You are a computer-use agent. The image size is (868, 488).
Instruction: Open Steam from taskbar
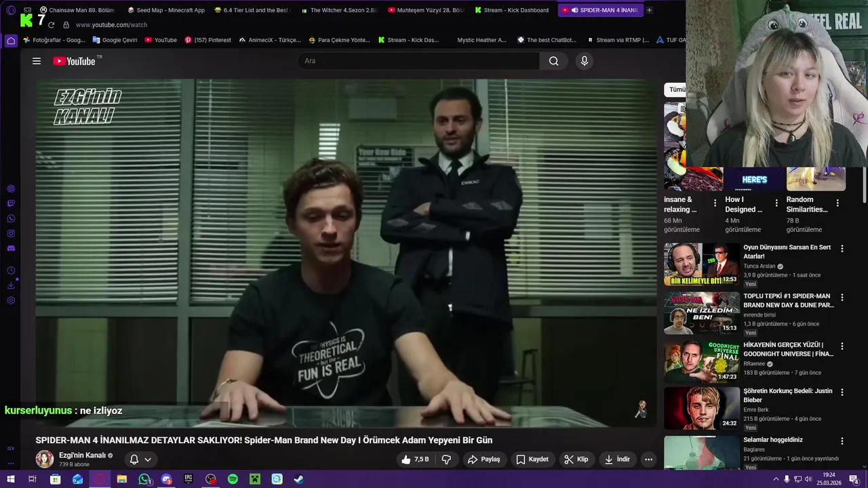[298, 479]
